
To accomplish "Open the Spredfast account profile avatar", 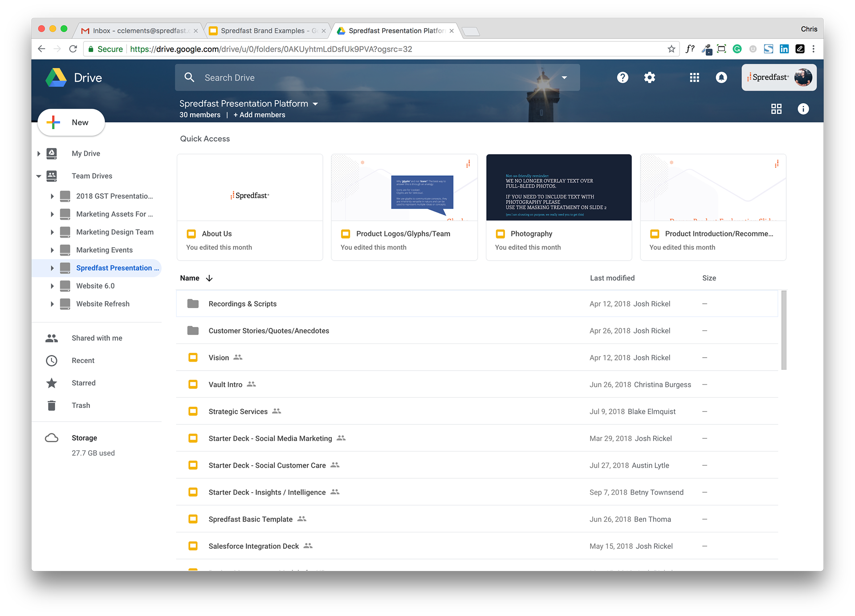I will pyautogui.click(x=803, y=78).
